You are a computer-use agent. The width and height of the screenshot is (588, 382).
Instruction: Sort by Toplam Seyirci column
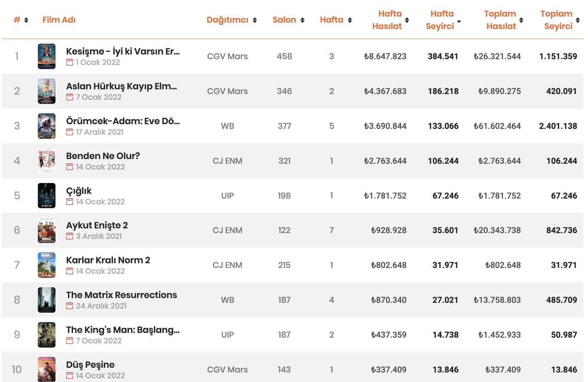tap(578, 20)
